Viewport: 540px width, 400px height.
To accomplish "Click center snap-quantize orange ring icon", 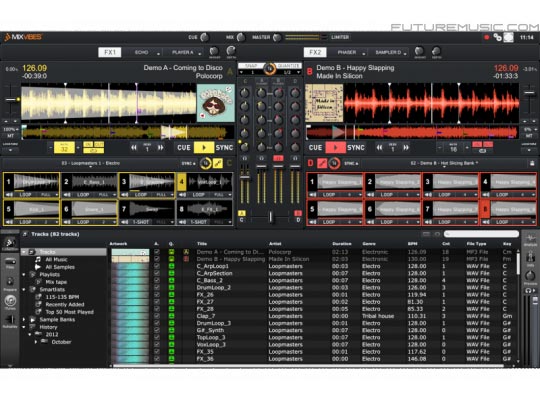I will [x=270, y=69].
